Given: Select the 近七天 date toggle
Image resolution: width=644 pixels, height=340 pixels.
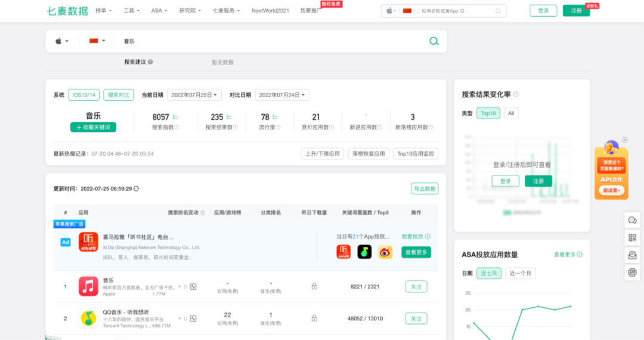Looking at the screenshot, I should pos(489,273).
